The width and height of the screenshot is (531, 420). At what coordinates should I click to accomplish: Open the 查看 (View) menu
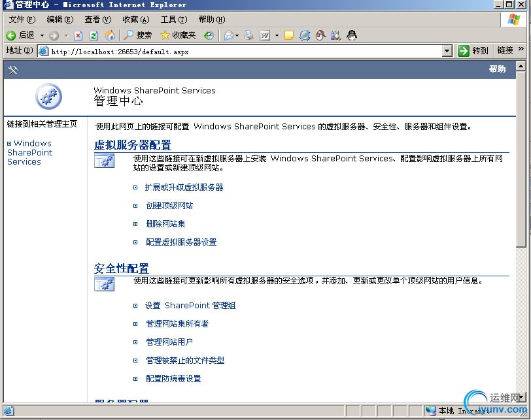point(98,20)
